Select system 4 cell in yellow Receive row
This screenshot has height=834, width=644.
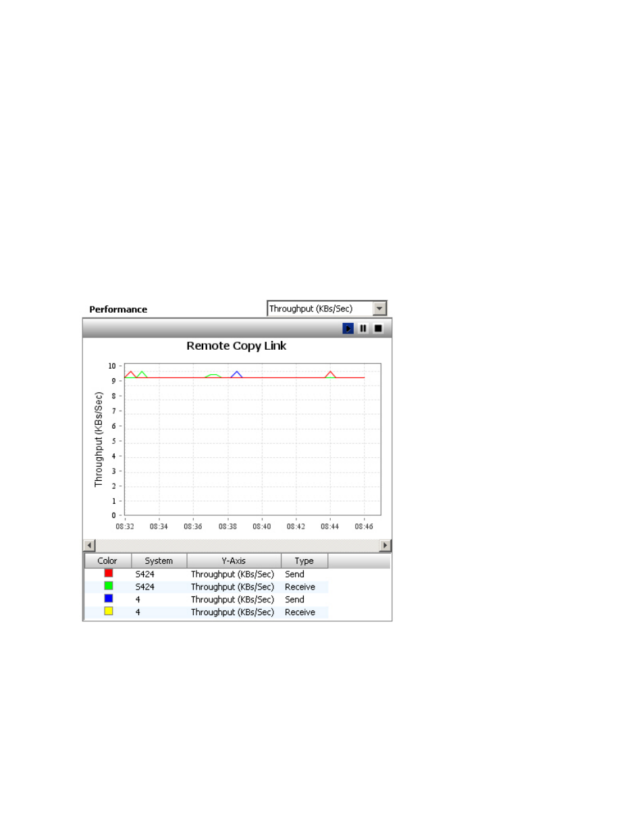click(138, 613)
